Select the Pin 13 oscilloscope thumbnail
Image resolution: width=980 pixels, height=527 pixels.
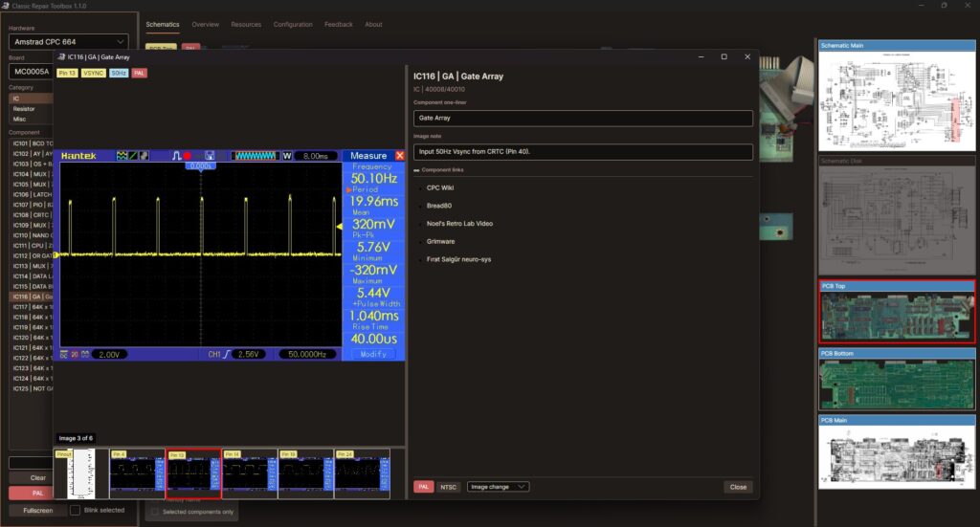pos(193,474)
